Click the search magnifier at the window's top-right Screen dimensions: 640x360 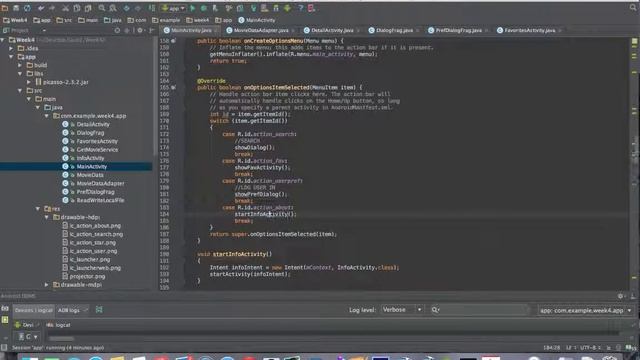(633, 7)
